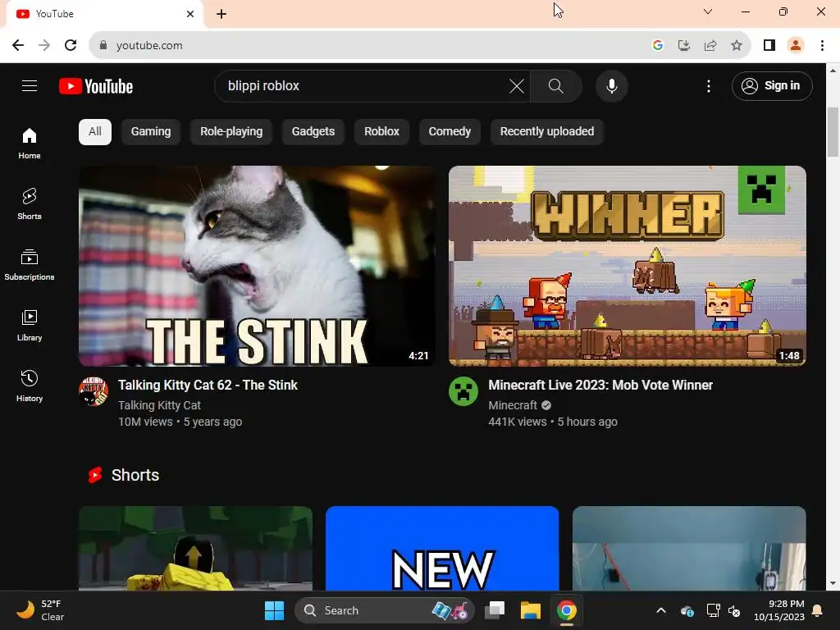
Task: Bookmark this tab with star
Action: pos(737,46)
